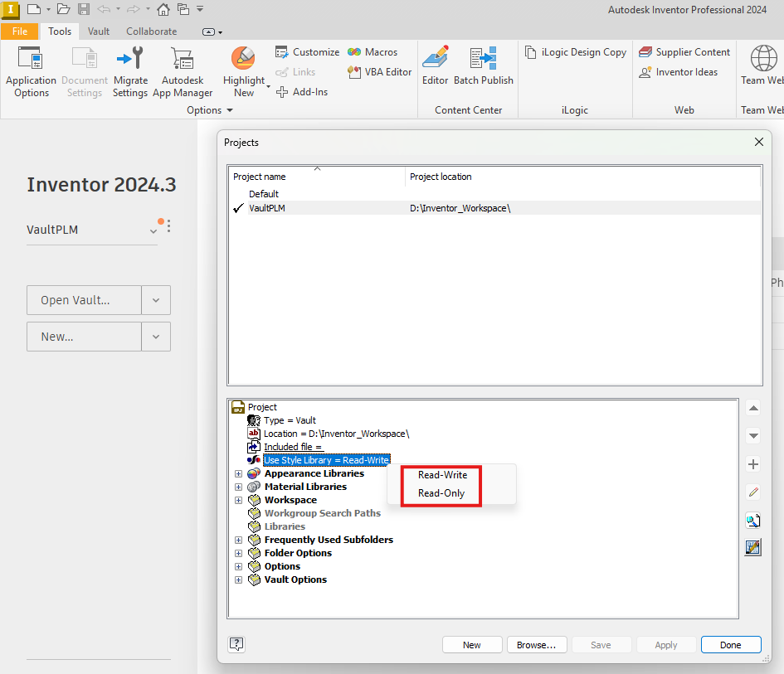Click the configure Content Center libraries button
Viewport: 784px width, 674px height.
pos(753,548)
